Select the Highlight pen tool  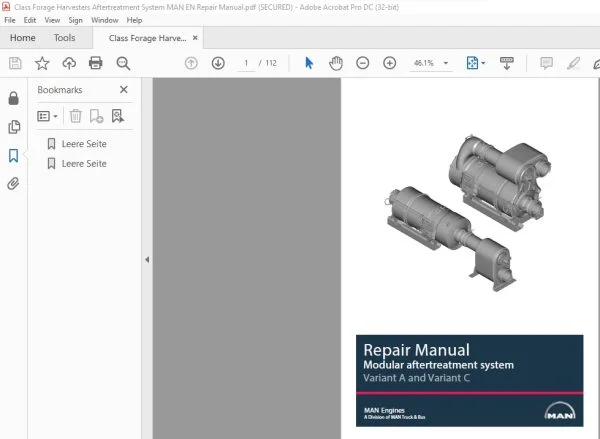coord(573,63)
